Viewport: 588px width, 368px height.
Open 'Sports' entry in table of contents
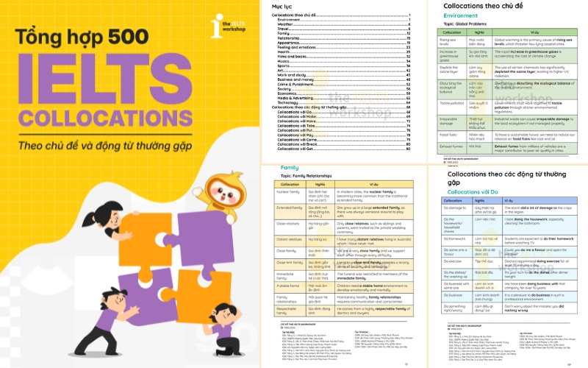coord(344,66)
